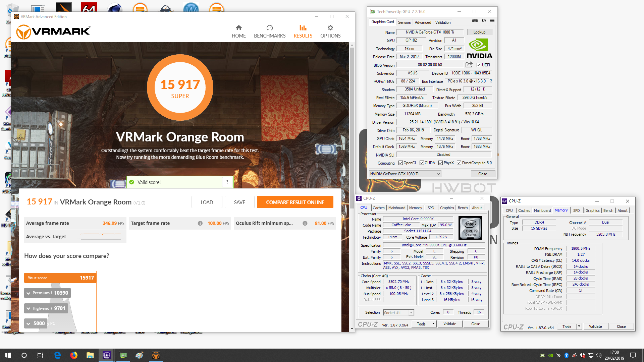This screenshot has width=644, height=362.
Task: Click the valid score help question mark
Action: coord(227,182)
